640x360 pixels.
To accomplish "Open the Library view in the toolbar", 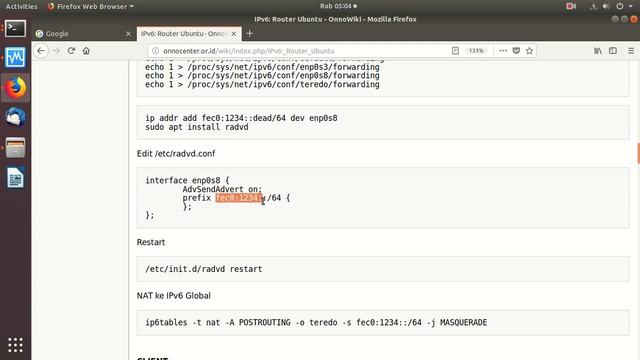I will coord(598,51).
